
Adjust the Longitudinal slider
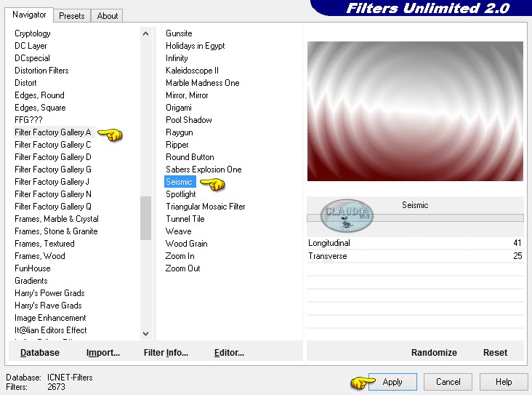[415, 243]
